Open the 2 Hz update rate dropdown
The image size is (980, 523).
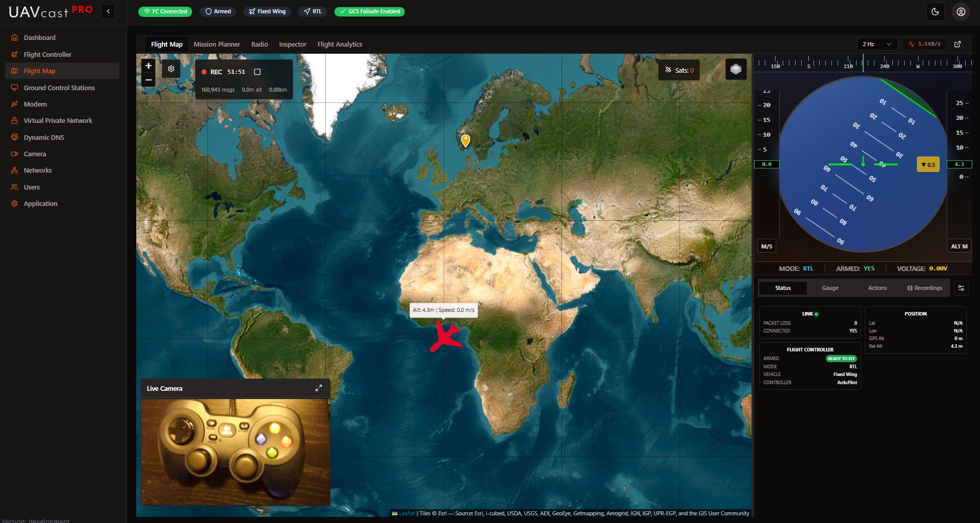(x=877, y=44)
